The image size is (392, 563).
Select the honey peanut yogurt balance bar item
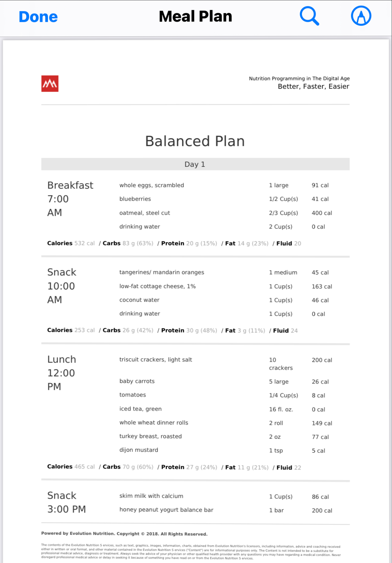[x=166, y=510]
